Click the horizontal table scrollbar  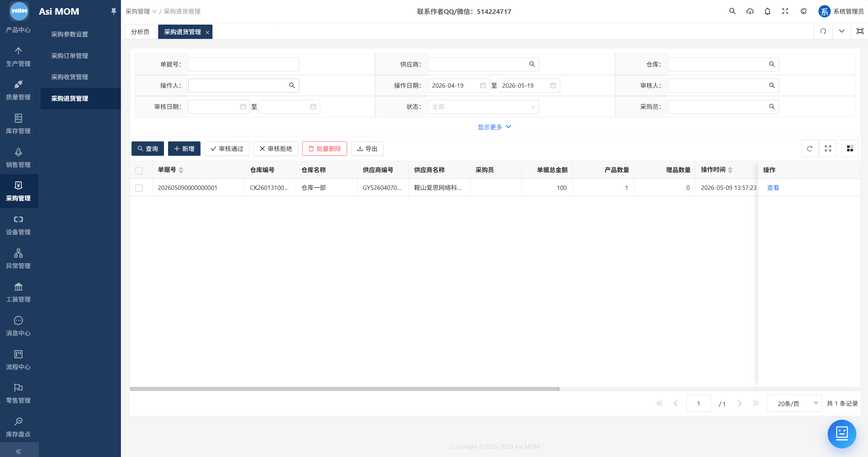(345, 389)
